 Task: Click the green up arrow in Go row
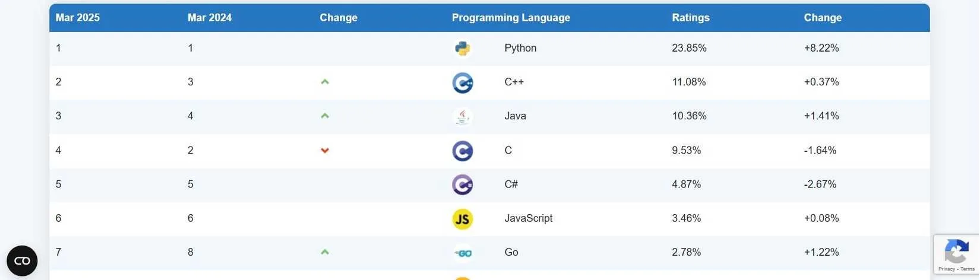[325, 252]
